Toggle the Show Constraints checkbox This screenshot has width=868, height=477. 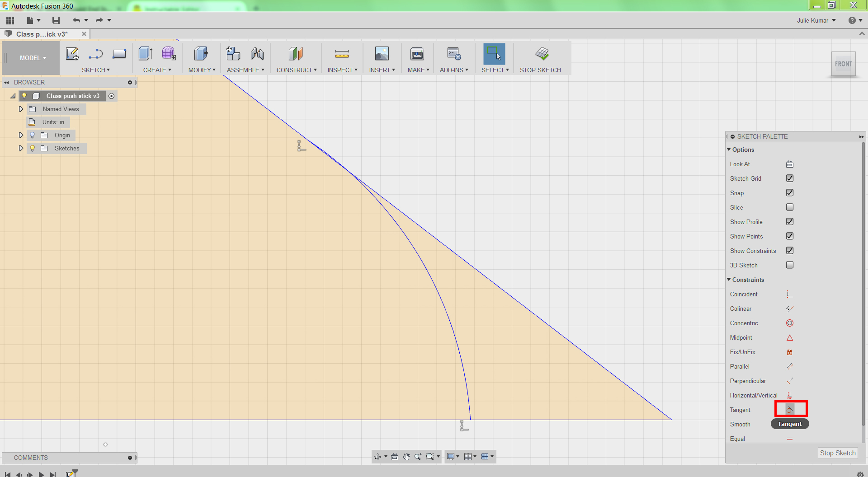point(790,251)
